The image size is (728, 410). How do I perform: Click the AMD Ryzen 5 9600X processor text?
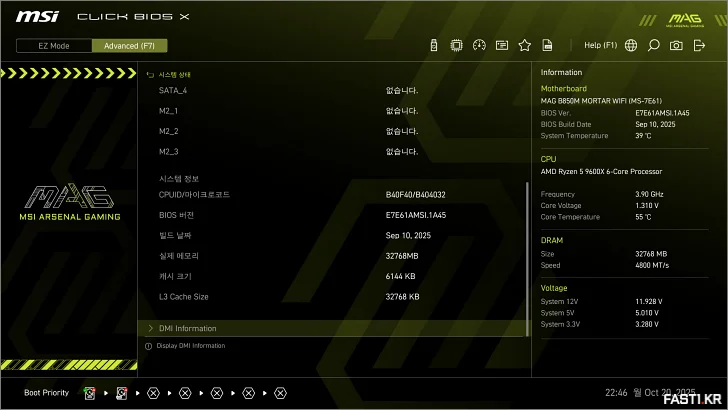pyautogui.click(x=601, y=171)
